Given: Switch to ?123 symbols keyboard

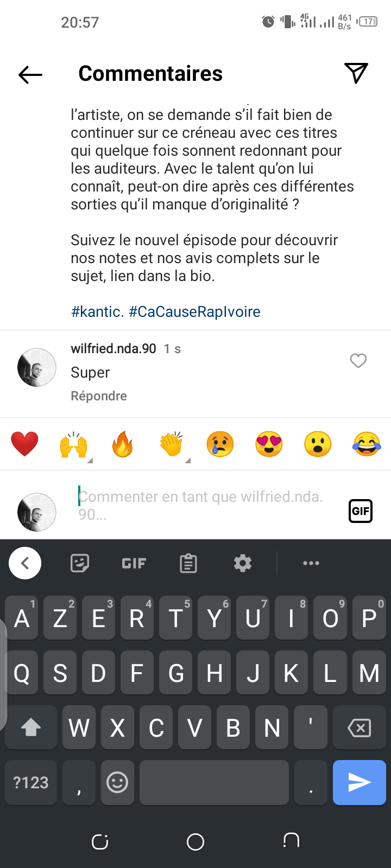Looking at the screenshot, I should (31, 782).
